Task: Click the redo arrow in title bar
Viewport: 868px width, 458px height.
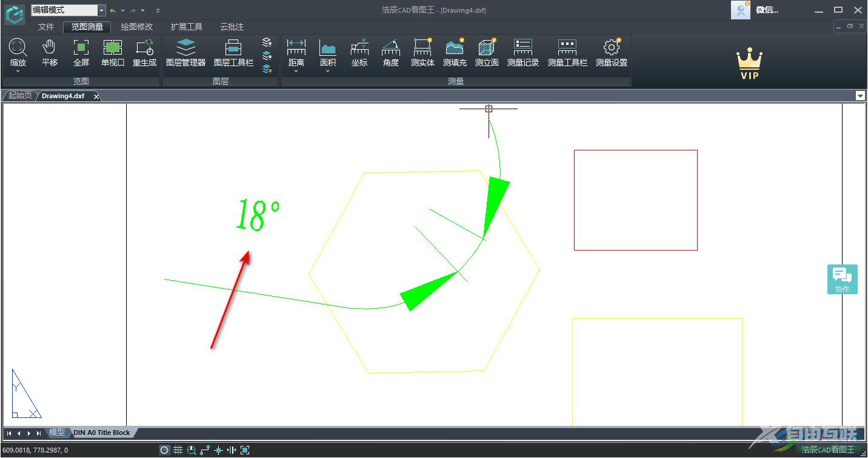Action: (x=133, y=10)
